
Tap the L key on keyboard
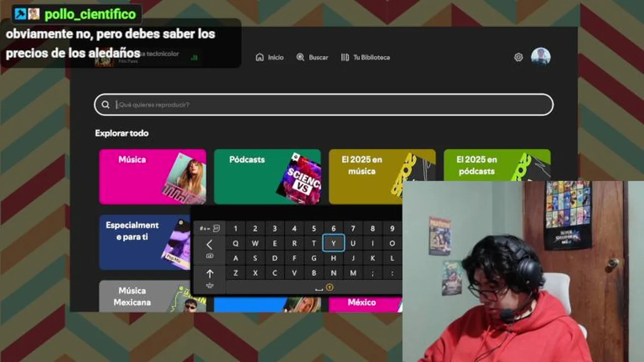pyautogui.click(x=392, y=258)
